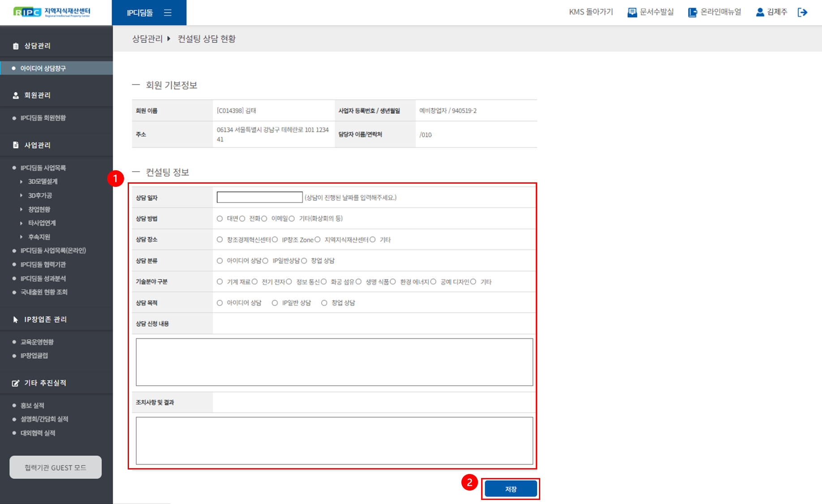
Task: Click the RIPC logo in header
Action: click(x=52, y=12)
